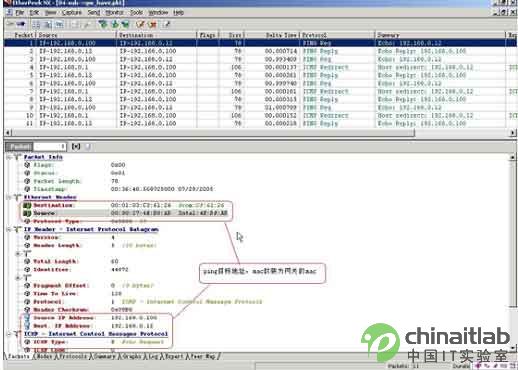
Task: Click the green filter funnel toolbar icon
Action: (103, 24)
